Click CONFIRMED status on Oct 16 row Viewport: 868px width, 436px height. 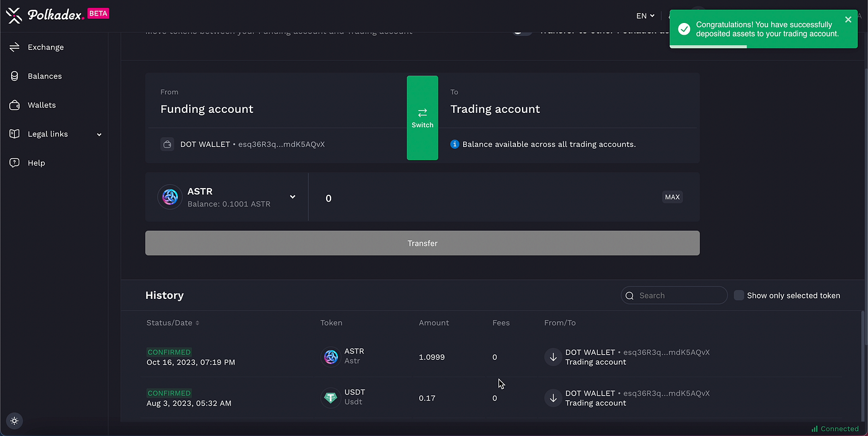click(169, 352)
